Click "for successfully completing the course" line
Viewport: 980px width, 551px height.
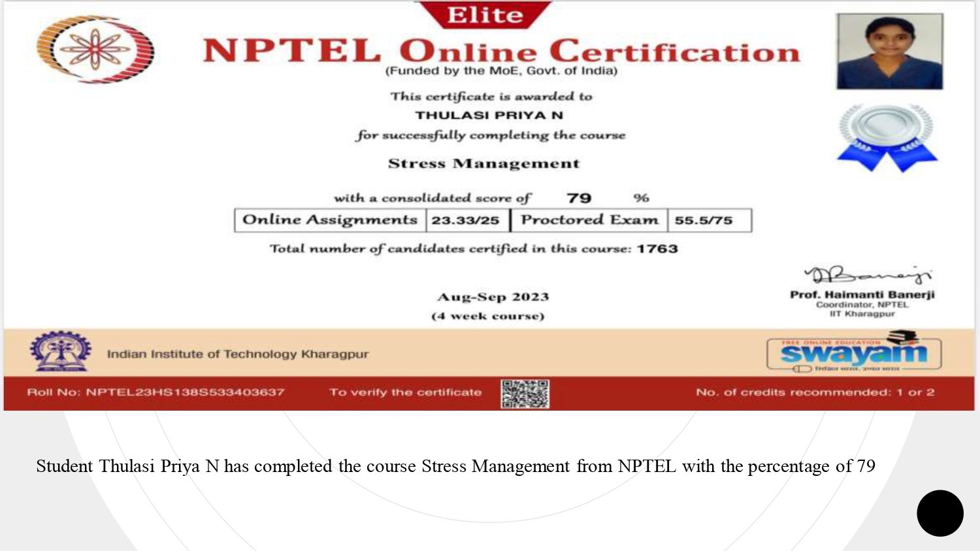tap(491, 135)
